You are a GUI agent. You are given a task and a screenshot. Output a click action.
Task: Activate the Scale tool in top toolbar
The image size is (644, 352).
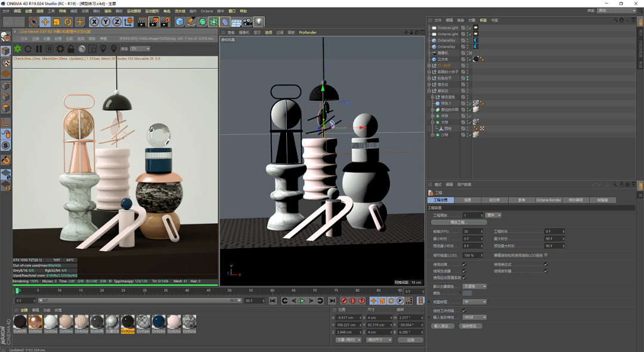(57, 21)
